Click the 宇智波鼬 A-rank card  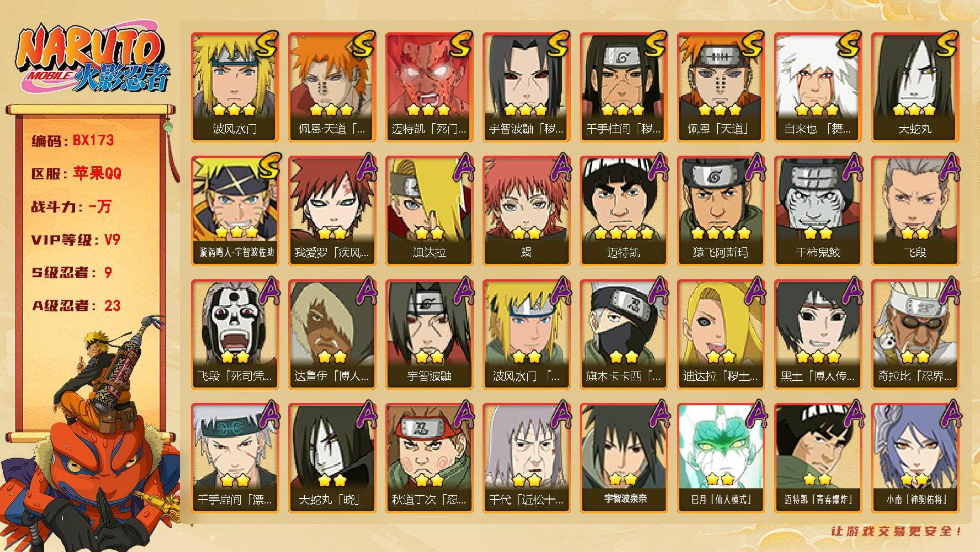429,335
